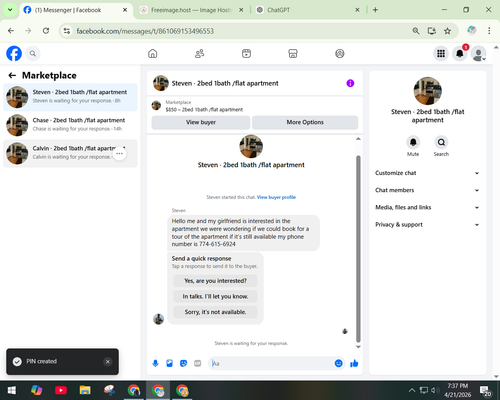Open File Explorer from the taskbar
Screen dimensions: 500x400
point(85,390)
